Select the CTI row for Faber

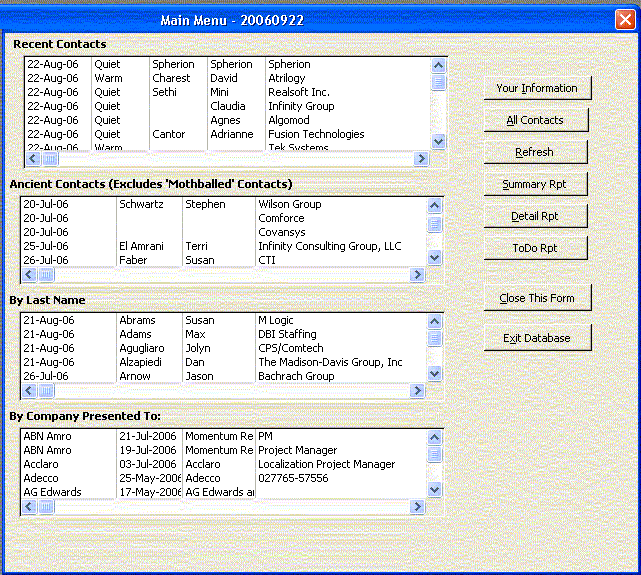[224, 260]
